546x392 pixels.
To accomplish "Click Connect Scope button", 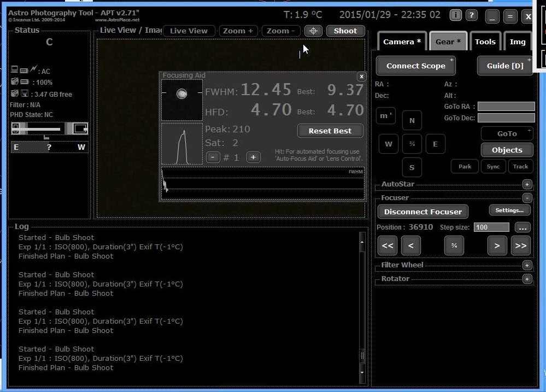I will 416,66.
